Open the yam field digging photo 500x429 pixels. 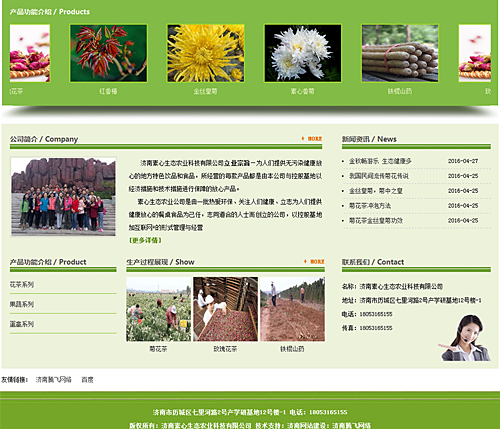tap(292, 309)
